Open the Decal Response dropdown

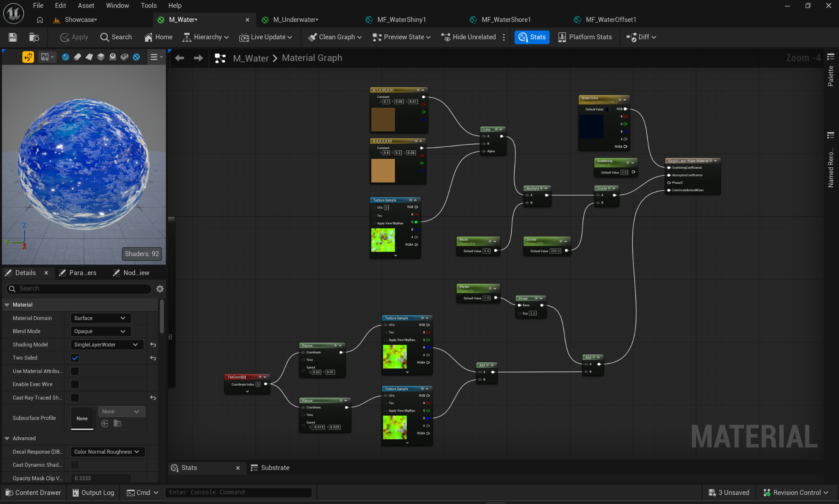(x=108, y=452)
